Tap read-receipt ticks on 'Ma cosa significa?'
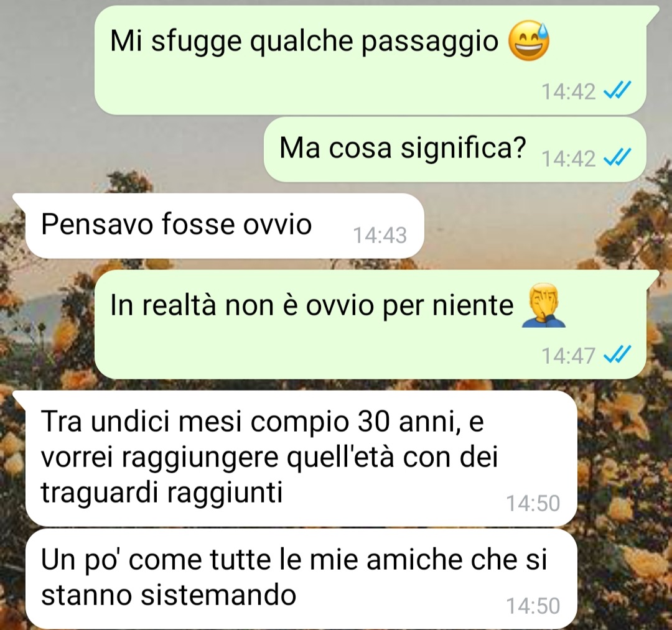 click(x=617, y=157)
